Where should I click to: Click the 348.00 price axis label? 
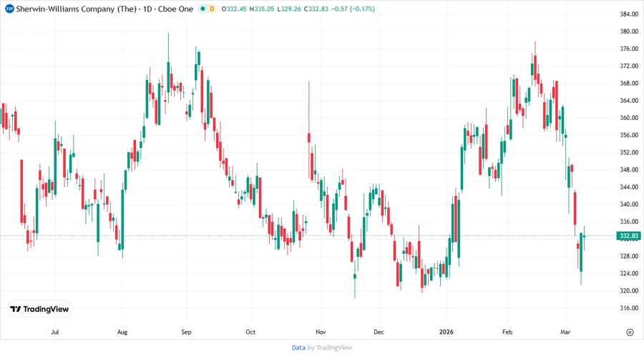pyautogui.click(x=629, y=169)
